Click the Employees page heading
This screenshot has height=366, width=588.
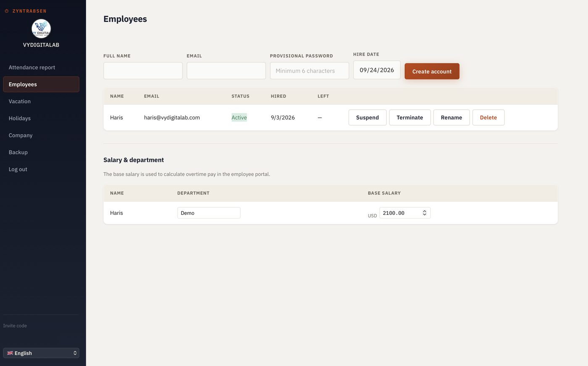[x=125, y=19]
